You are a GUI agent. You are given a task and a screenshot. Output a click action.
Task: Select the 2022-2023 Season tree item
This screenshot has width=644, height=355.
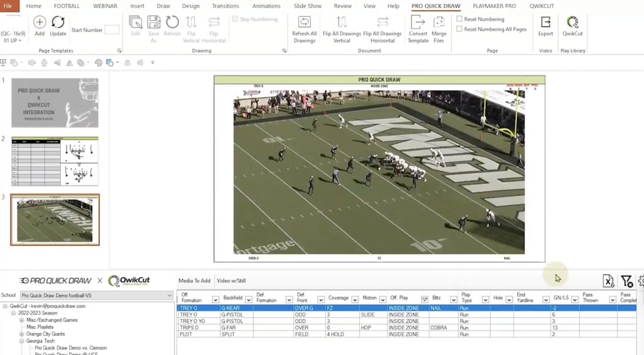coord(38,313)
